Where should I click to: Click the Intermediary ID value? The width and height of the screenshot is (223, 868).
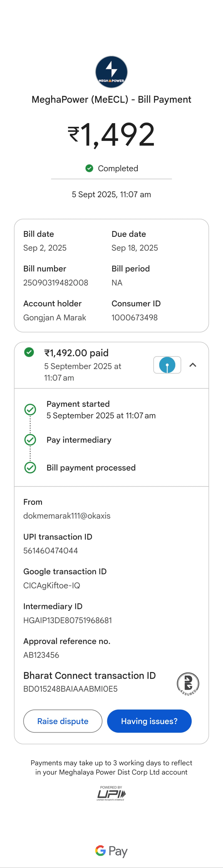(68, 620)
